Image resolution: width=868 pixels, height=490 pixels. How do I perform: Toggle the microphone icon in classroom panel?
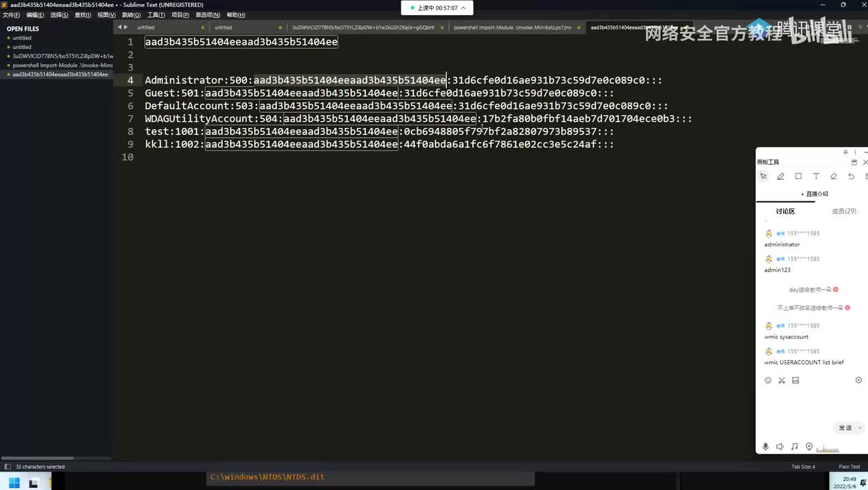point(765,446)
